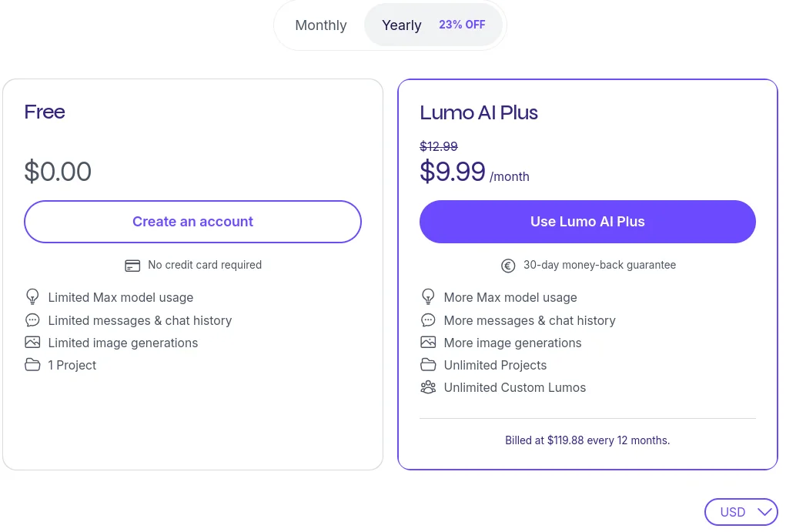Screen dimensions: 786x532
Task: Click the 23% OFF badge
Action: (x=462, y=25)
